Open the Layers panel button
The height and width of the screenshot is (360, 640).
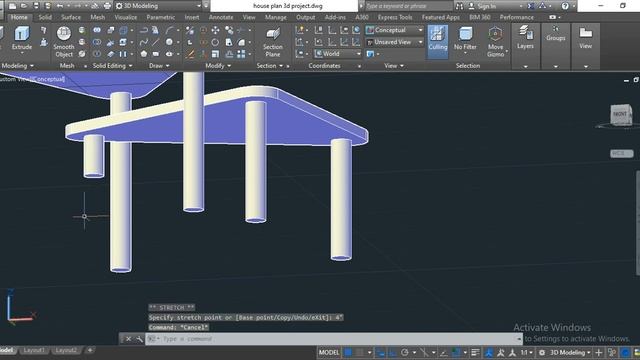click(x=525, y=38)
